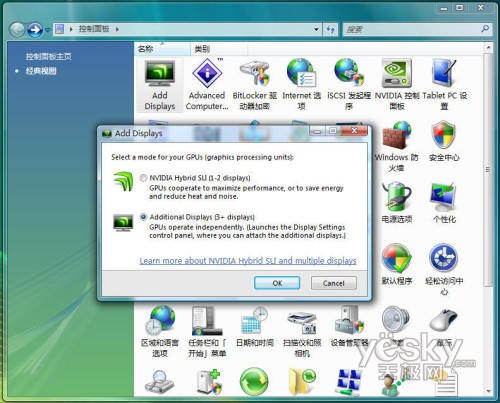Click the address bar refresh button
500x403 pixels.
330,29
